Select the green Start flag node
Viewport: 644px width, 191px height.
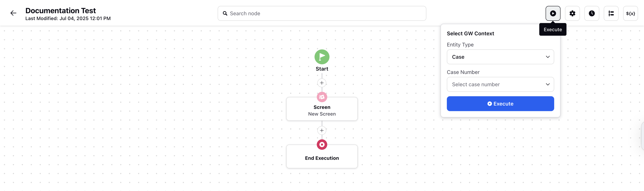coord(322,57)
